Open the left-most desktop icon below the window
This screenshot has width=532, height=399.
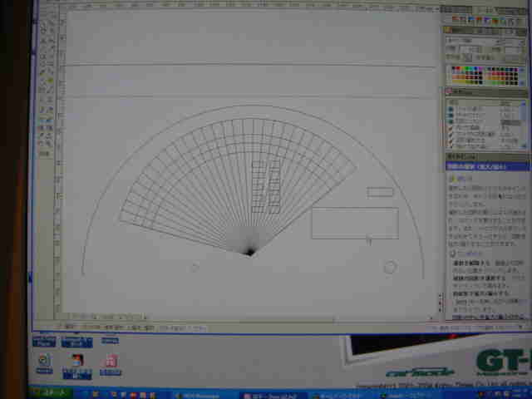44,361
